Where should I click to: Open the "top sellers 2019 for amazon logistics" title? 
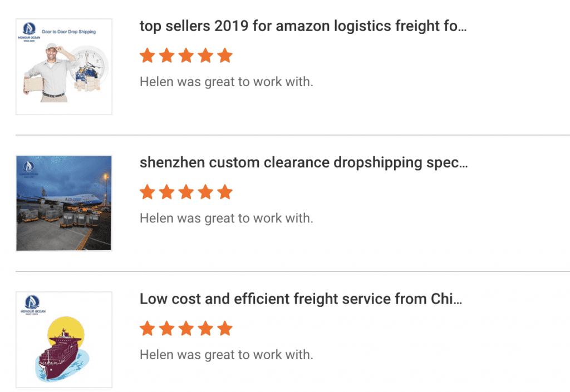click(x=303, y=26)
